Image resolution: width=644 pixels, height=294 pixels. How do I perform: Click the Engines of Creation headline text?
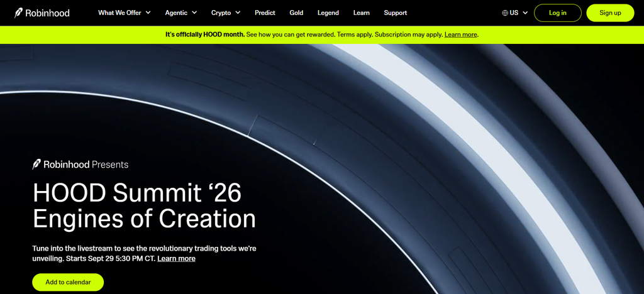point(144,219)
